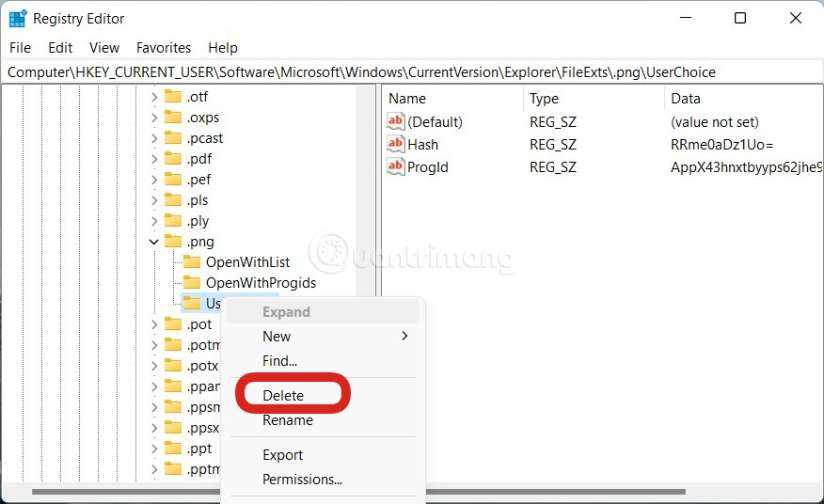Expand the .pot key chevron
824x504 pixels.
(x=154, y=324)
